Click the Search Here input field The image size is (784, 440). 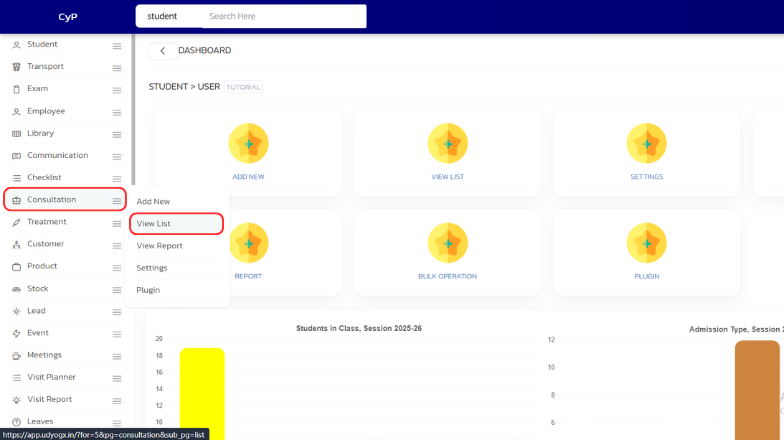point(280,17)
